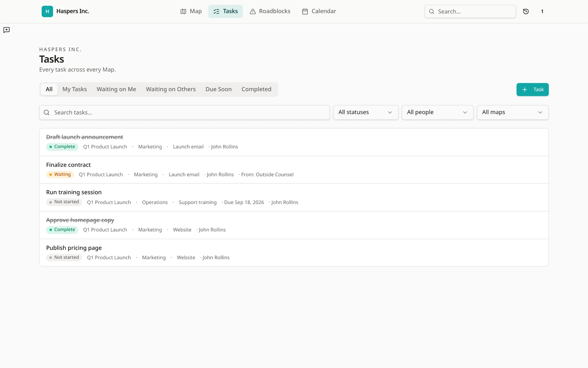Select the Tasks nav item
This screenshot has height=368, width=588.
click(x=225, y=11)
